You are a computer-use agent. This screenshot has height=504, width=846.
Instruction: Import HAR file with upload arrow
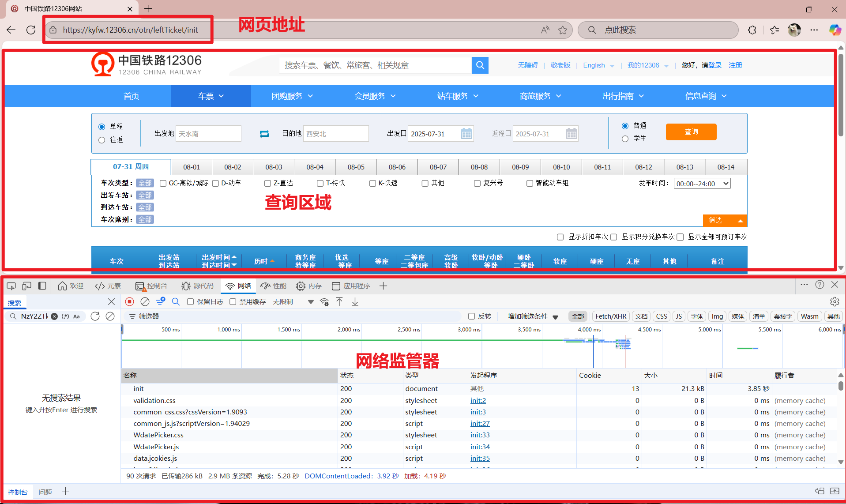pos(339,302)
